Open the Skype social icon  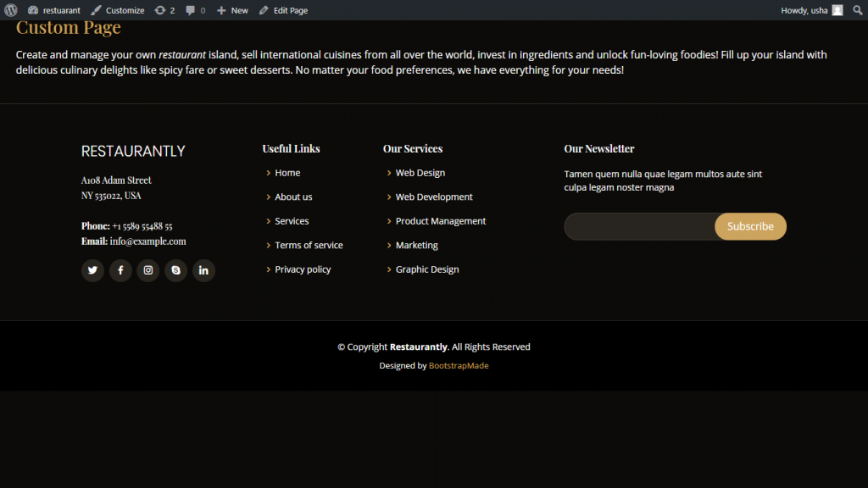click(175, 270)
